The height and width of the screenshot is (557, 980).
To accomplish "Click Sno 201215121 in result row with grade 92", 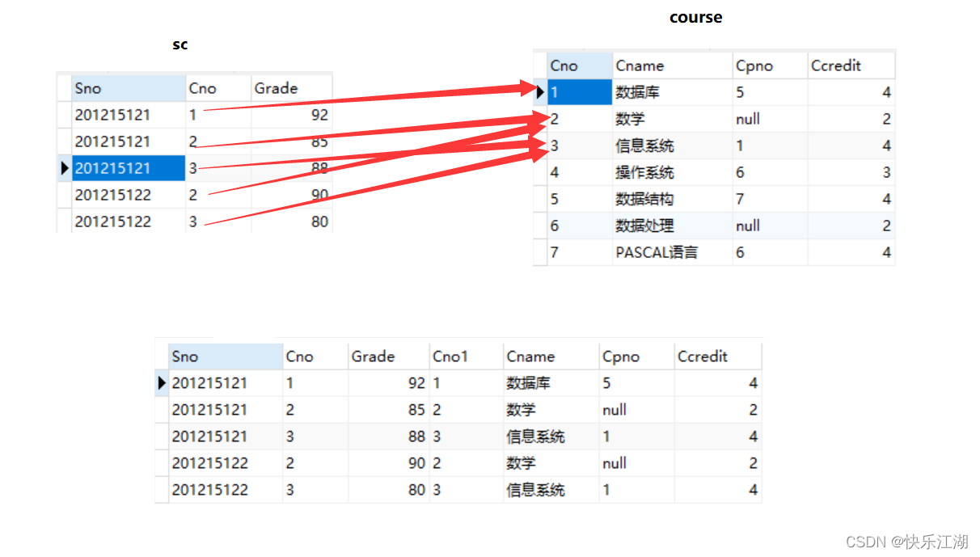I will pos(226,383).
